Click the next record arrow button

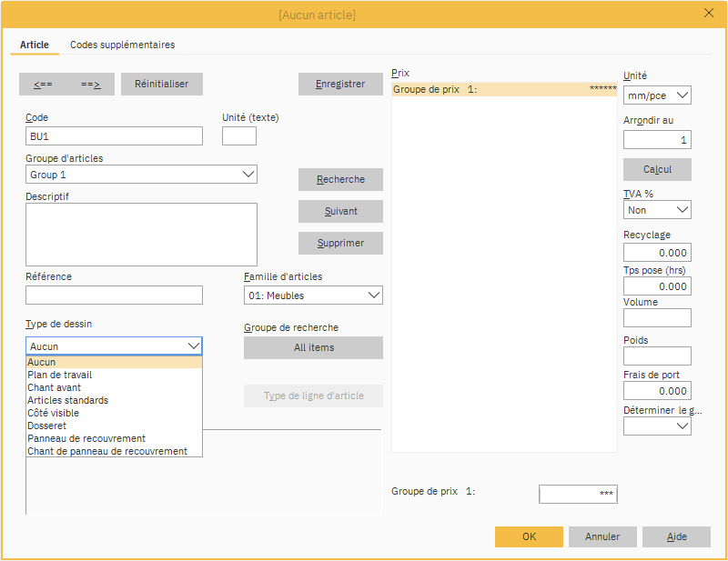pyautogui.click(x=90, y=84)
